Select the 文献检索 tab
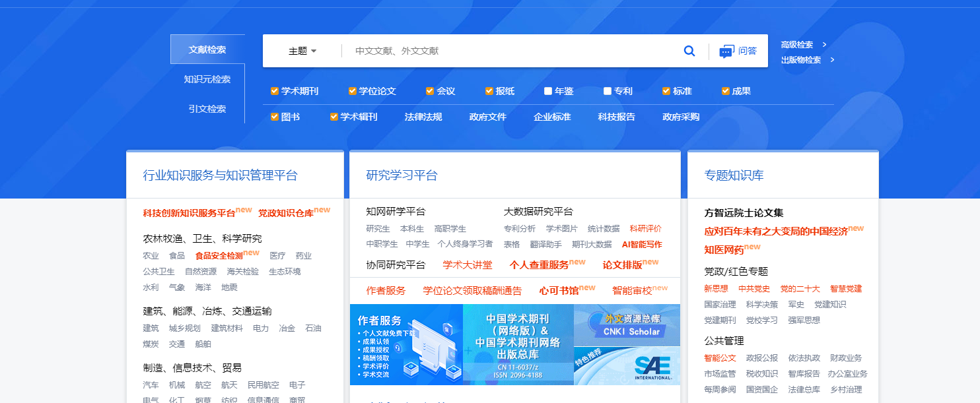 point(207,49)
